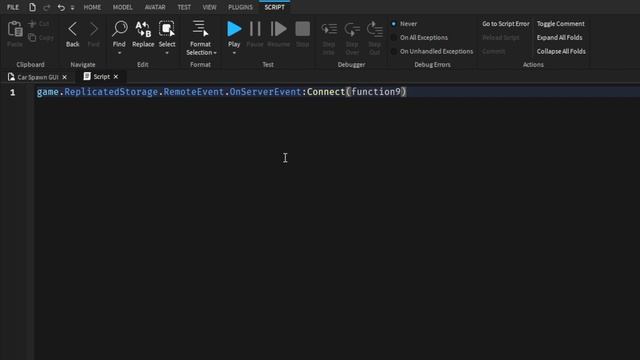This screenshot has width=640, height=360.
Task: Click the Step Out debugger icon
Action: pyautogui.click(x=374, y=29)
